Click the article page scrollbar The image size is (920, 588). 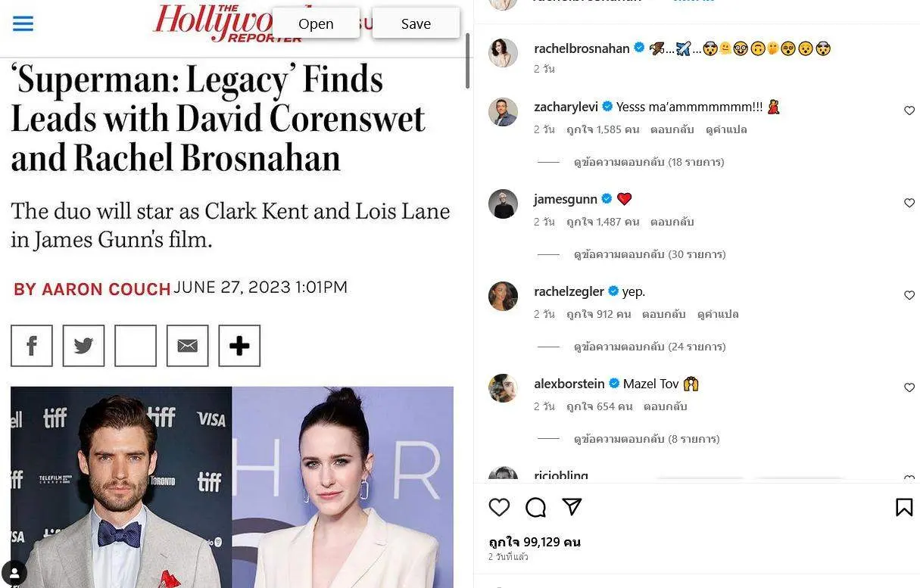[x=468, y=61]
